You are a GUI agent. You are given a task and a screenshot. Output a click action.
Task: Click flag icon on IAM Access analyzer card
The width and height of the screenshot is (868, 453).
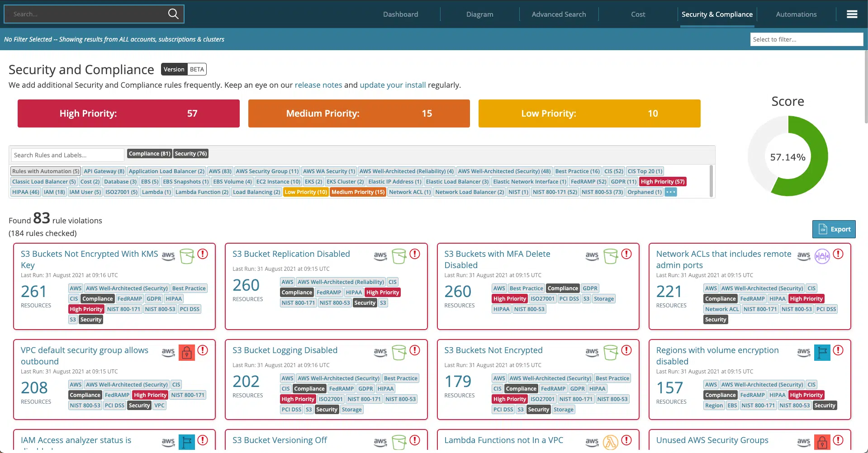coord(187,442)
